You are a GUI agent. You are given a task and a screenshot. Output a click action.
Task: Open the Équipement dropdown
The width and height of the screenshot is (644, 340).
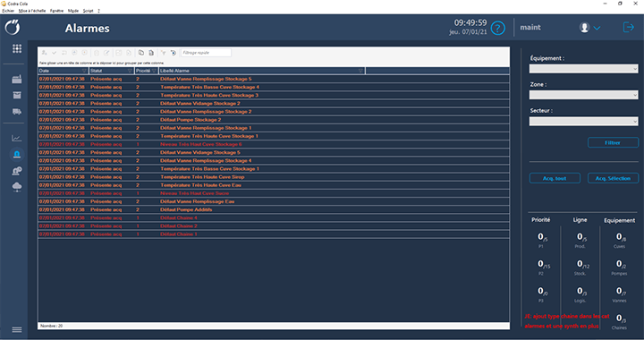583,69
